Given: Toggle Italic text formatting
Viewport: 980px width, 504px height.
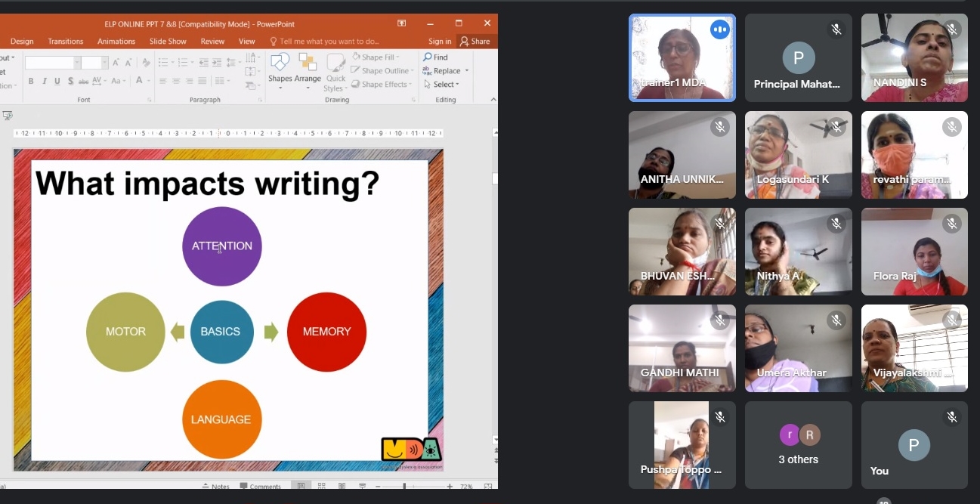Looking at the screenshot, I should click(x=45, y=81).
